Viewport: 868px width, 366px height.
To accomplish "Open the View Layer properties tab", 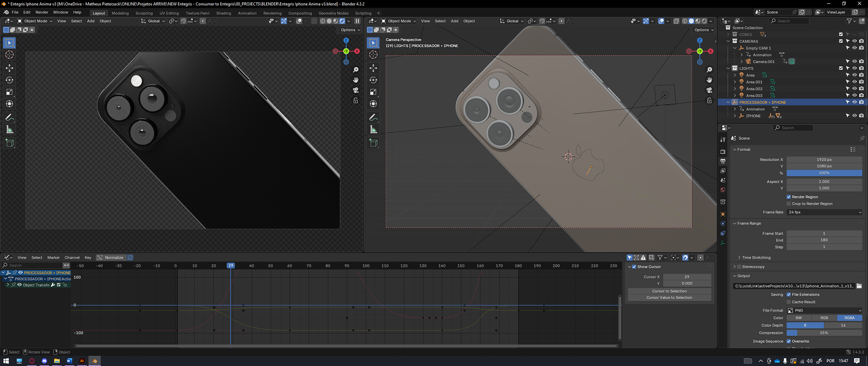I will (x=723, y=171).
